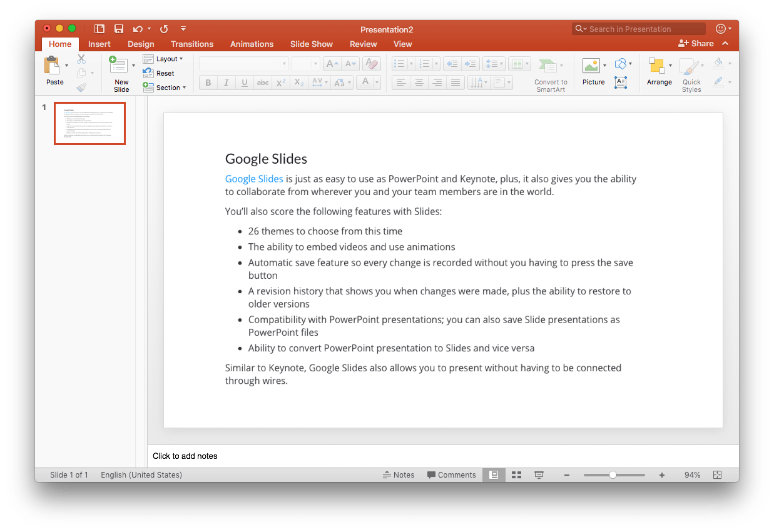Select slide 1 thumbnail
774x532 pixels.
click(89, 124)
